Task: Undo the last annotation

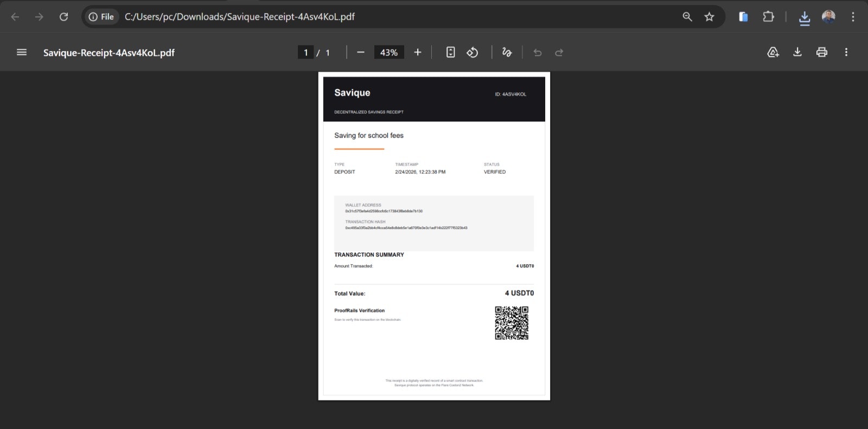Action: 538,53
